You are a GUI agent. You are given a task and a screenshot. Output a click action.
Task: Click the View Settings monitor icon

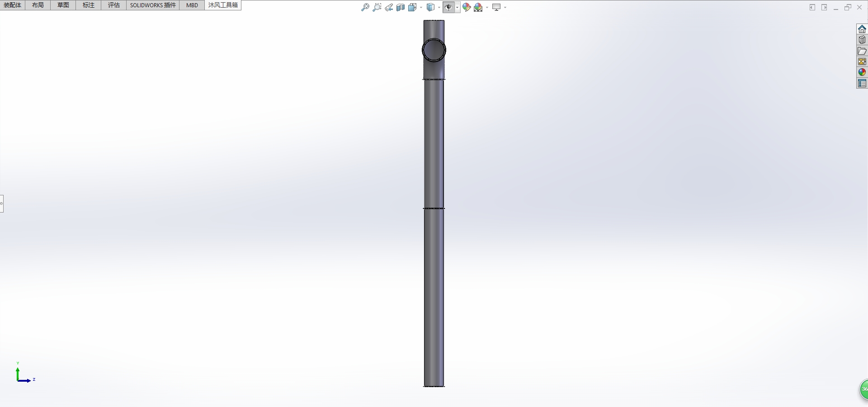point(496,7)
